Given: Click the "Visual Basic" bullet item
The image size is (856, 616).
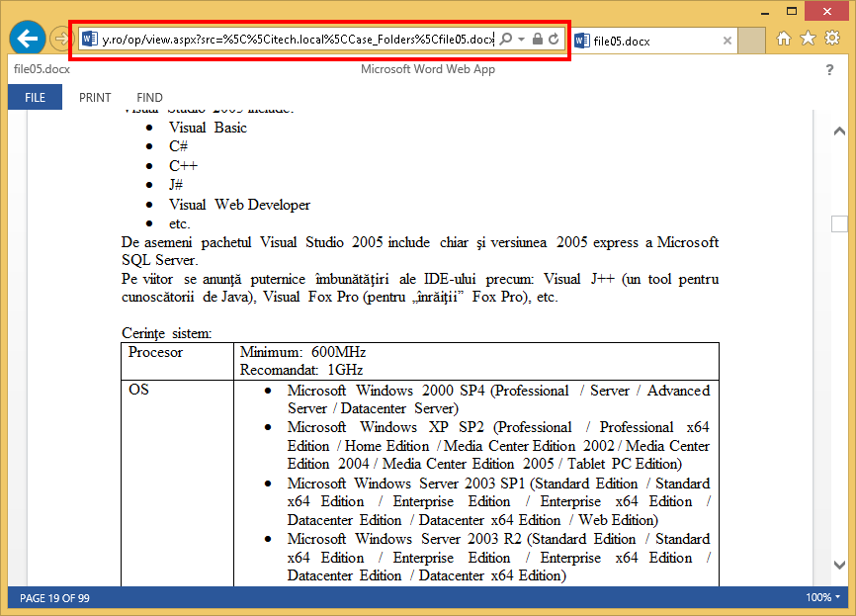Looking at the screenshot, I should [x=208, y=128].
